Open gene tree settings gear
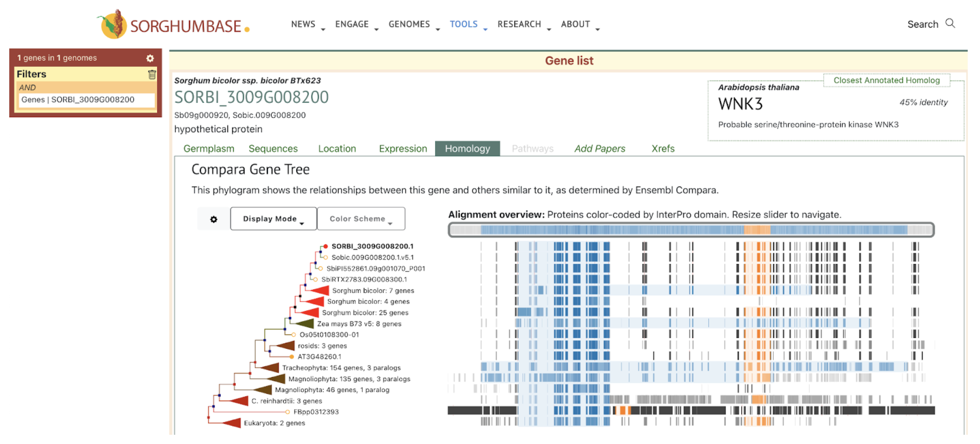 214,219
